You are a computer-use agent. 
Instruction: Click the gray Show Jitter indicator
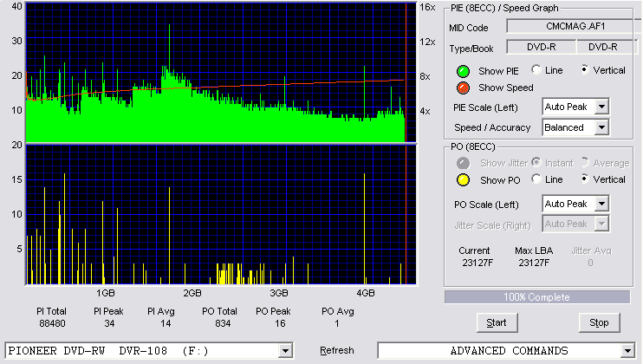point(463,163)
